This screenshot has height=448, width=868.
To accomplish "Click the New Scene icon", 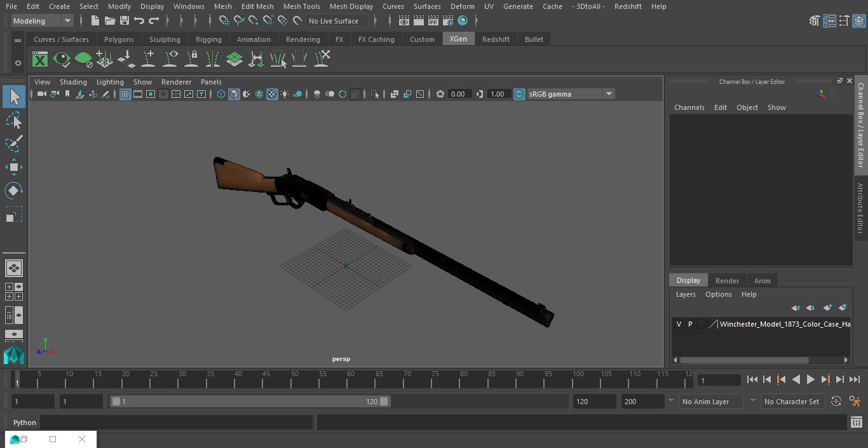I will point(95,21).
